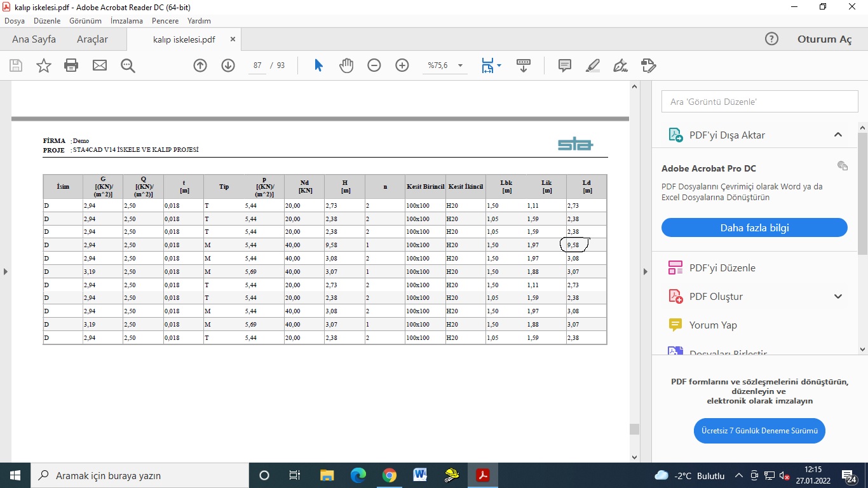The image size is (868, 488).
Task: Click the Daha fazla bilgi button
Action: click(754, 227)
